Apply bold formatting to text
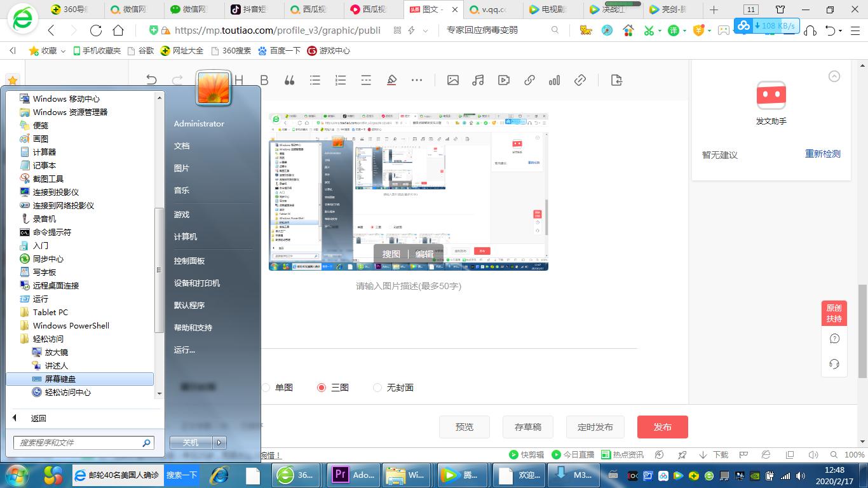 264,79
